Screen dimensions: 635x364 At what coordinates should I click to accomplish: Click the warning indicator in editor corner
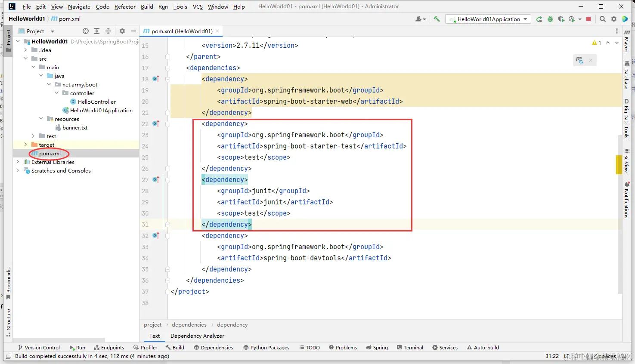pos(597,43)
